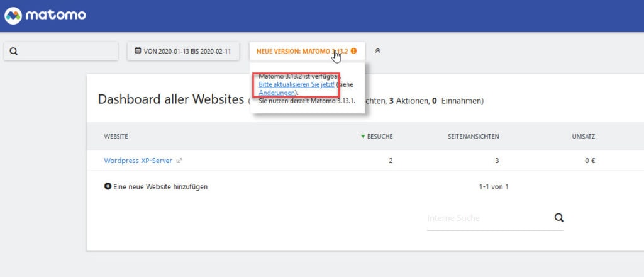Open the date range selector 2020-01-13 to 2020-02-11
This screenshot has height=277, width=644.
click(183, 52)
